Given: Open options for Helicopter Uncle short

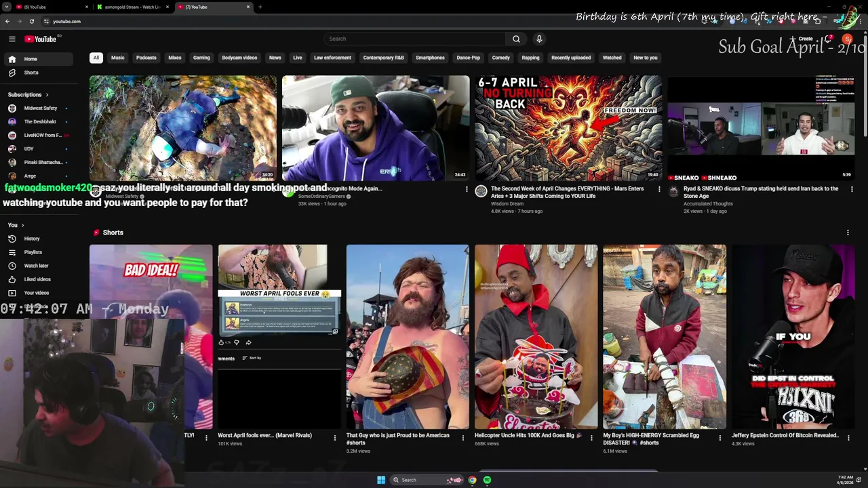Looking at the screenshot, I should [591, 438].
